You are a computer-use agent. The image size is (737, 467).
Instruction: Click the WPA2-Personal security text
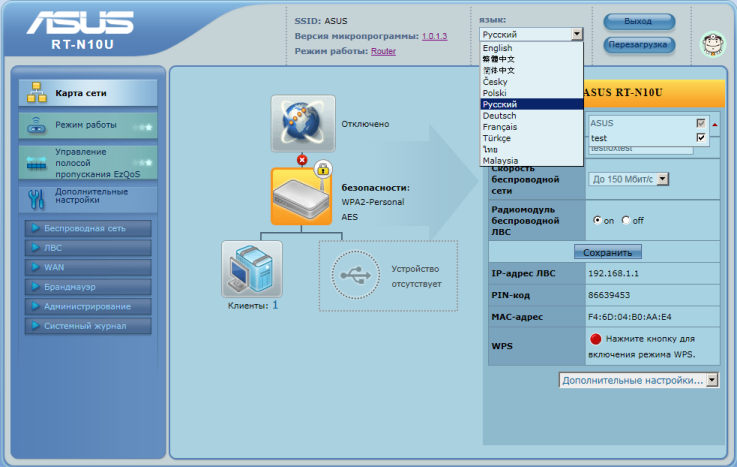pyautogui.click(x=373, y=202)
